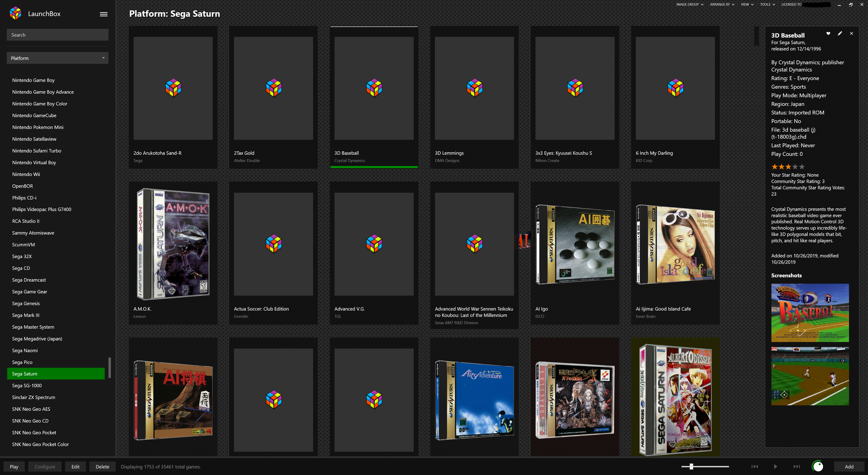Select the 2do Arukotoha Sand-R placeholder cover

point(173,88)
